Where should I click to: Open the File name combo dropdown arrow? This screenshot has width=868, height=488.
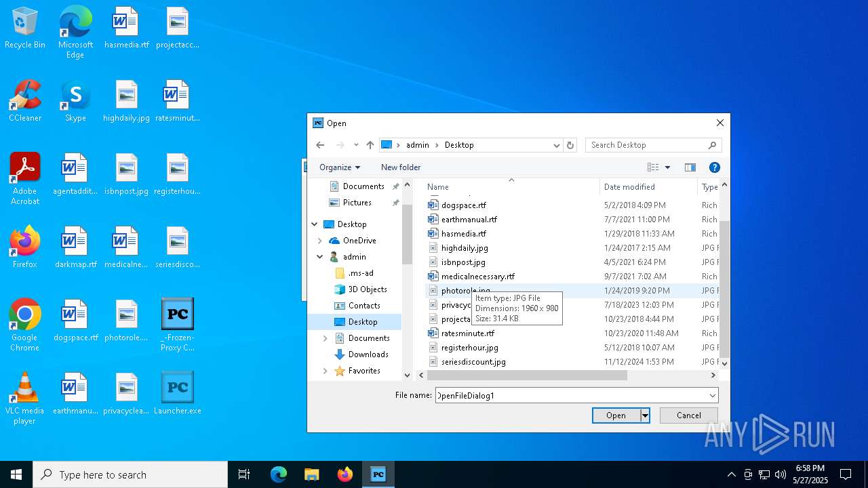tap(712, 395)
